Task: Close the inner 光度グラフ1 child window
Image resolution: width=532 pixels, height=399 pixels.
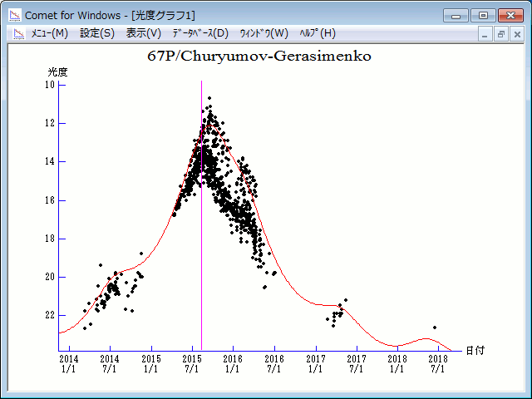Action: (x=517, y=35)
